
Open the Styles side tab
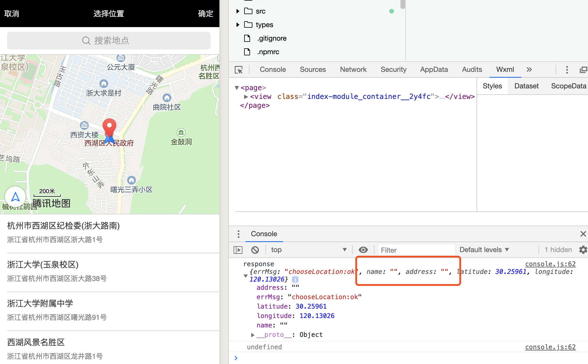coord(492,86)
